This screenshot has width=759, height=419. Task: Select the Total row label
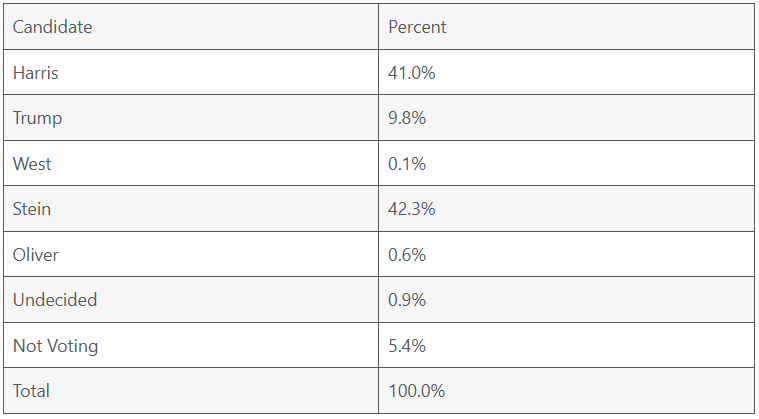tap(31, 391)
